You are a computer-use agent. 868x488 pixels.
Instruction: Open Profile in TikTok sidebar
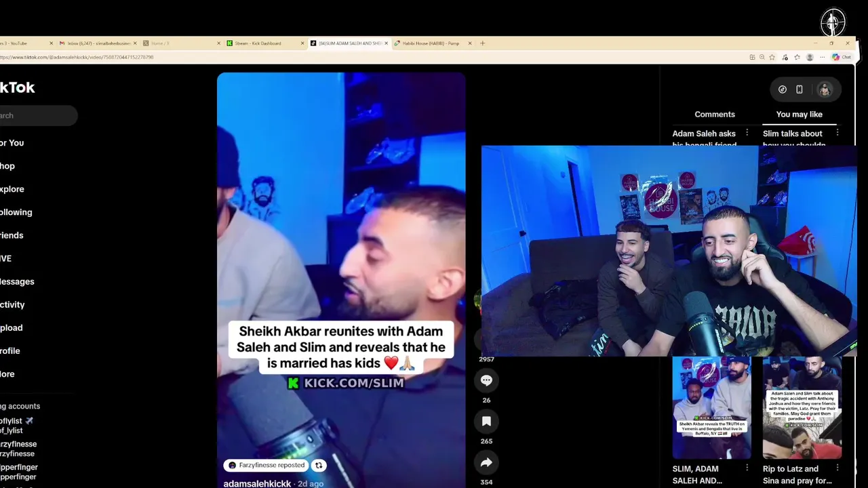10,350
